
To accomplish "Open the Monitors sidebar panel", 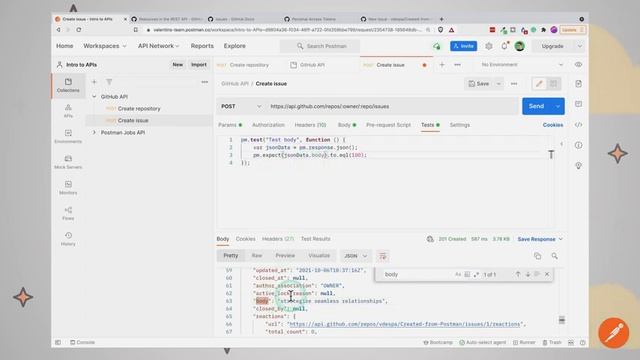I will click(x=68, y=188).
